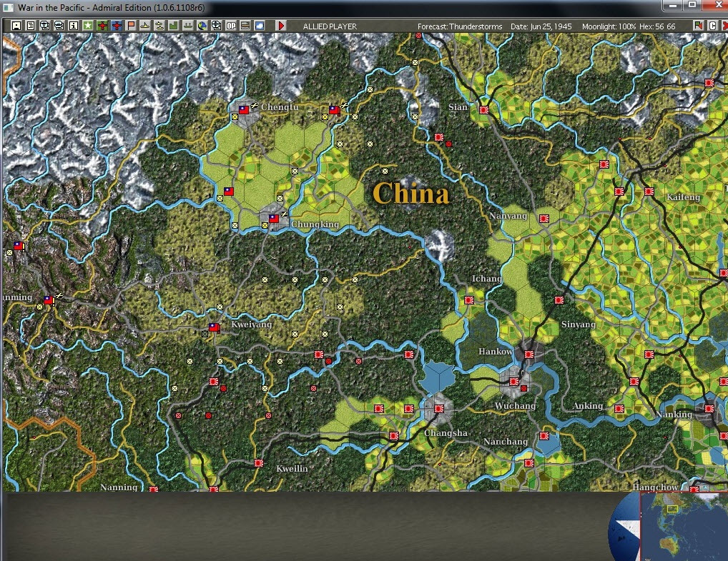Select the red plane on green background icon

point(102,26)
